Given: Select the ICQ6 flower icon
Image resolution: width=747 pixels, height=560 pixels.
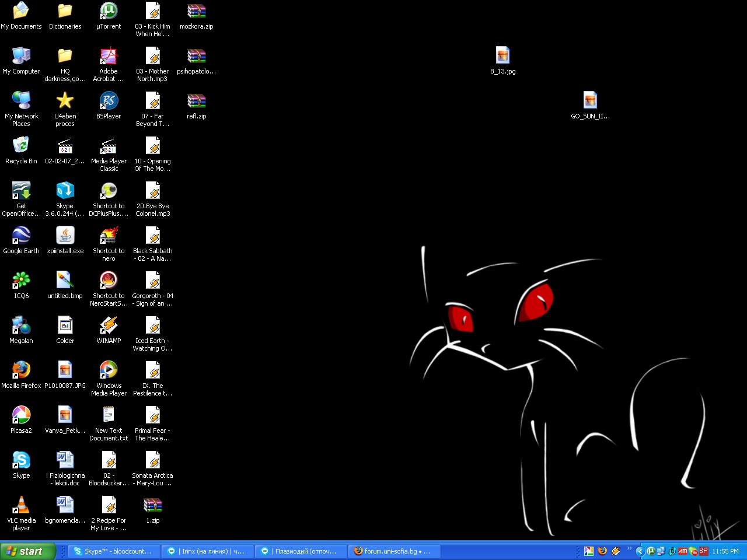Looking at the screenshot, I should click(x=21, y=281).
